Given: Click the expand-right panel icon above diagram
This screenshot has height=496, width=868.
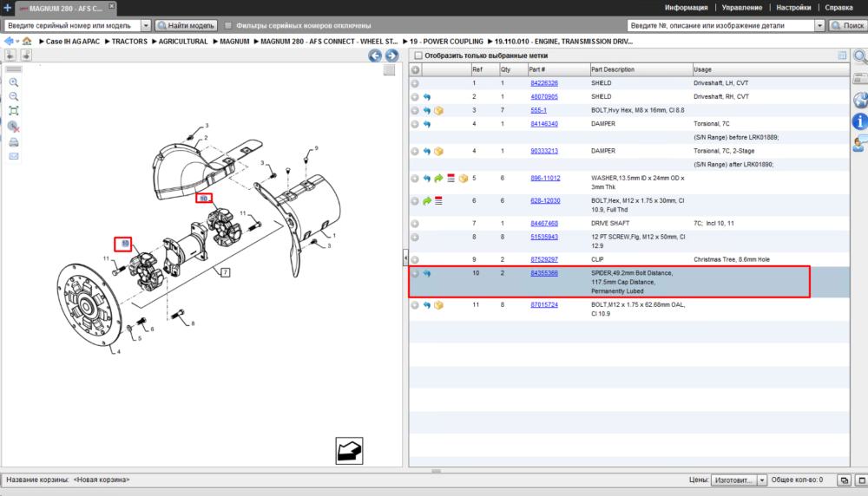Looking at the screenshot, I should click(26, 55).
